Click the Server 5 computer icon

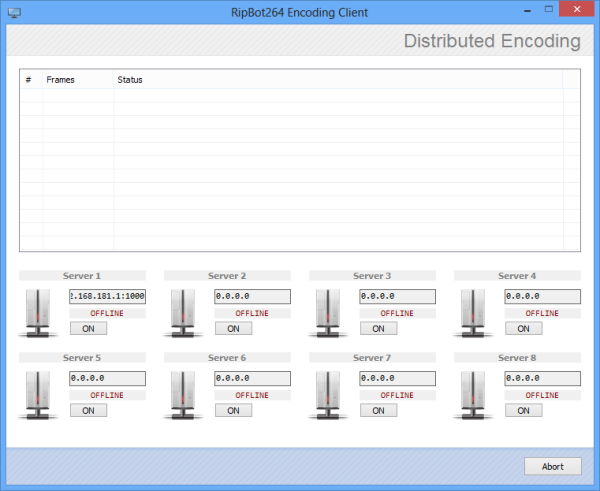(38, 395)
